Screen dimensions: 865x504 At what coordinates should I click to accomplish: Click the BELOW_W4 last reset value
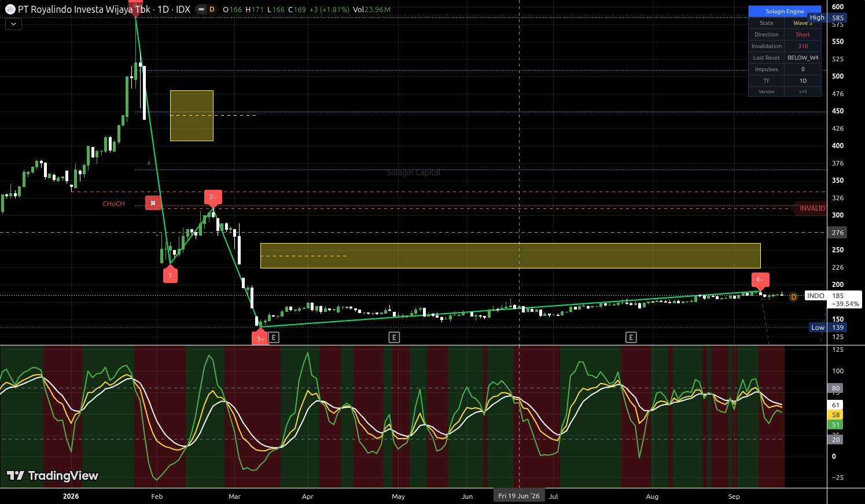(803, 58)
